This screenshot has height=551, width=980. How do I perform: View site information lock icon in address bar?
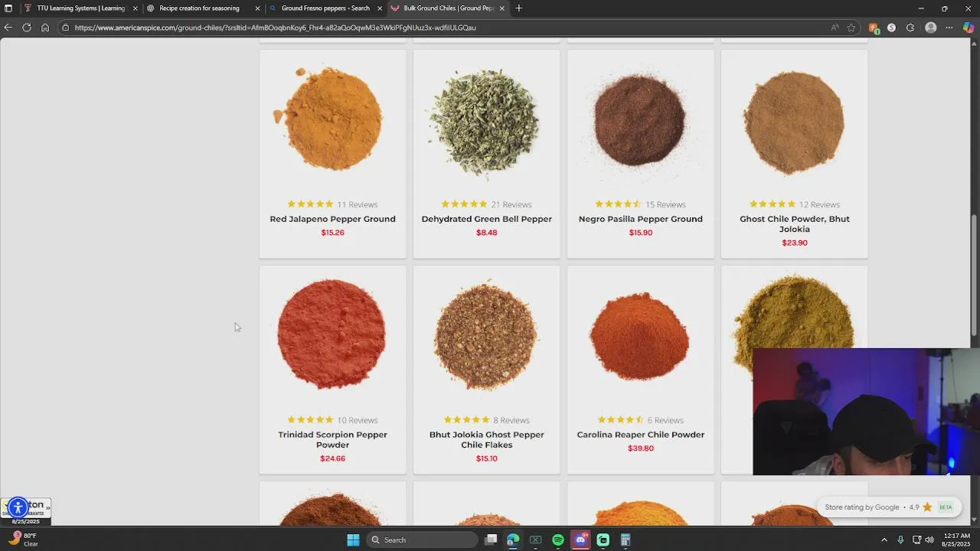click(x=66, y=28)
